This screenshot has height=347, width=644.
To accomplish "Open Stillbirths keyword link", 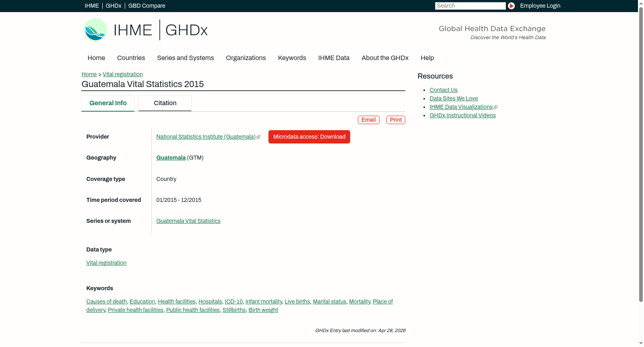I will 234,310.
